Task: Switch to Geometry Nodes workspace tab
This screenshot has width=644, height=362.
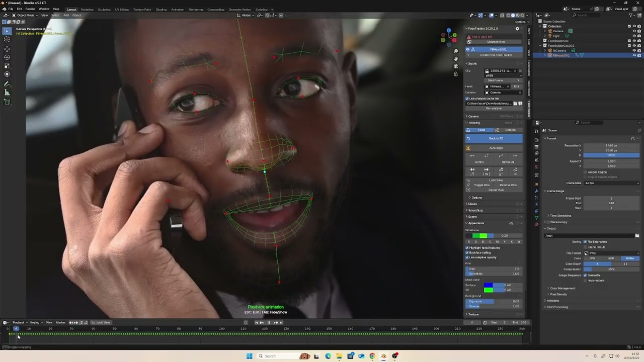Action: 239,9
